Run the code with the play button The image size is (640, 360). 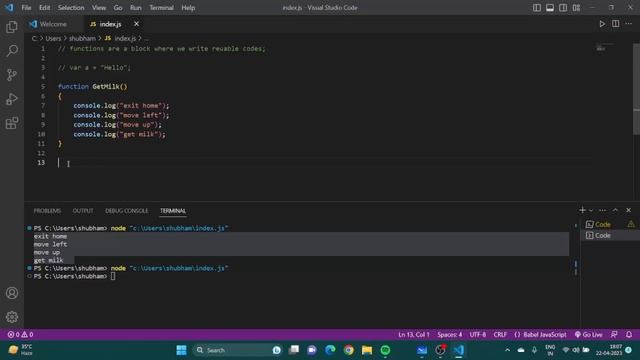(602, 24)
